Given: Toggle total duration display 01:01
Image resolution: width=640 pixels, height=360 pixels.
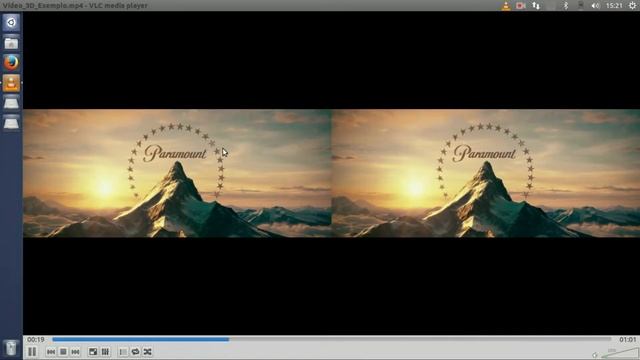Looking at the screenshot, I should tap(627, 339).
